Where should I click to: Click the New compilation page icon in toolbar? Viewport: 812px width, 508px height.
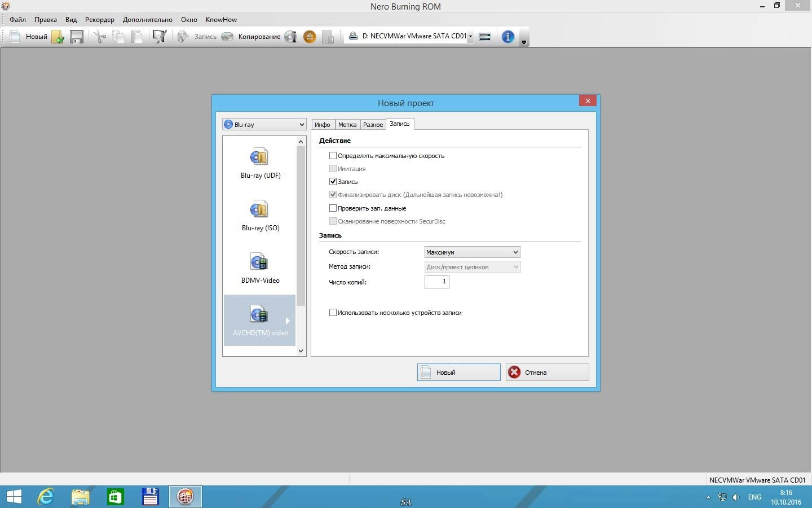[15, 37]
